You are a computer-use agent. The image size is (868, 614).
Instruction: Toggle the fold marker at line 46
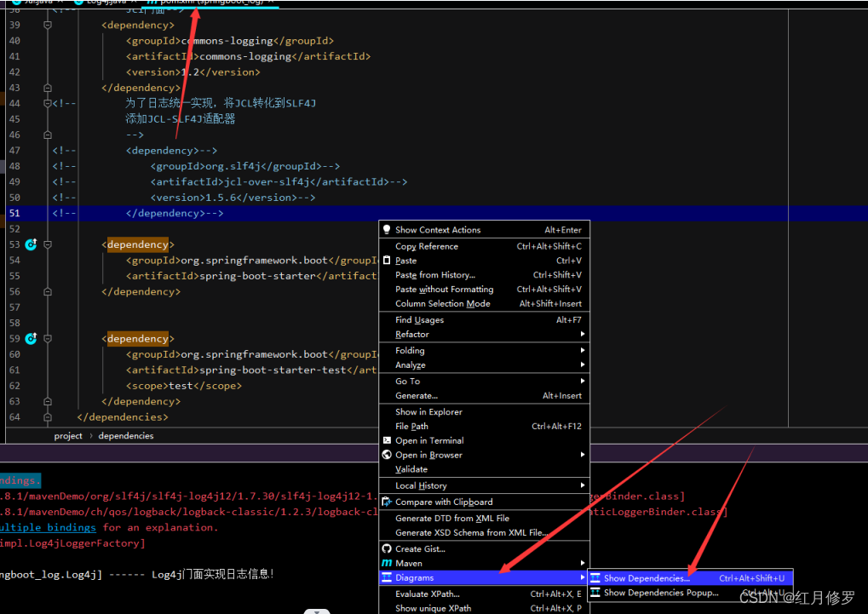[x=48, y=135]
